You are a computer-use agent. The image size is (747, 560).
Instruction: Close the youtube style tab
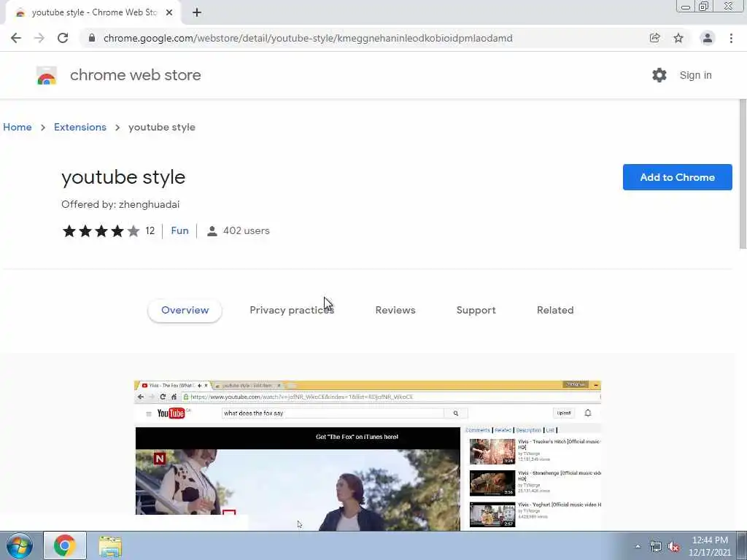pyautogui.click(x=169, y=12)
